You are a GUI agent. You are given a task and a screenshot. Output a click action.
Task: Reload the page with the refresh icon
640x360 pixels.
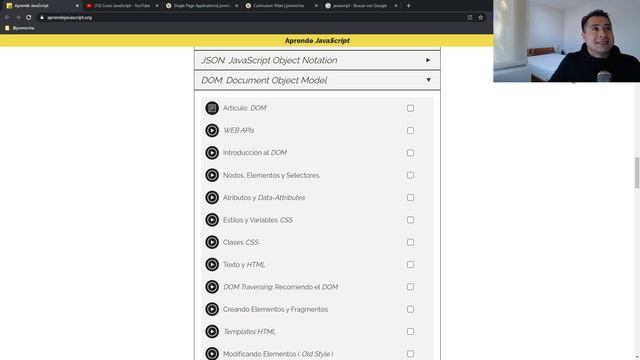pyautogui.click(x=29, y=18)
